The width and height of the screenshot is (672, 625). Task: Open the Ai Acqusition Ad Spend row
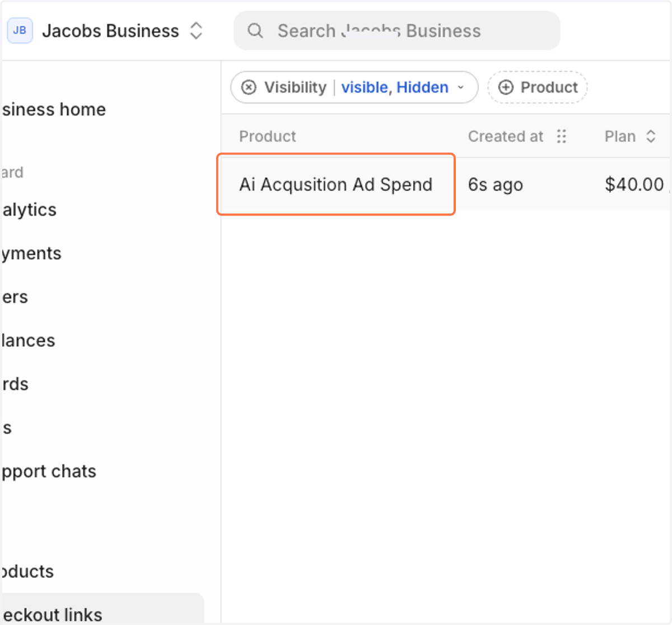pos(336,184)
